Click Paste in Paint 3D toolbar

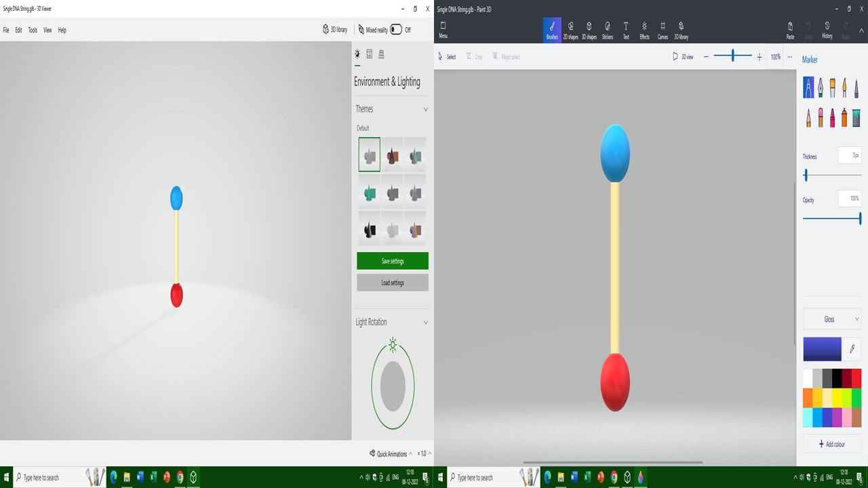click(791, 30)
